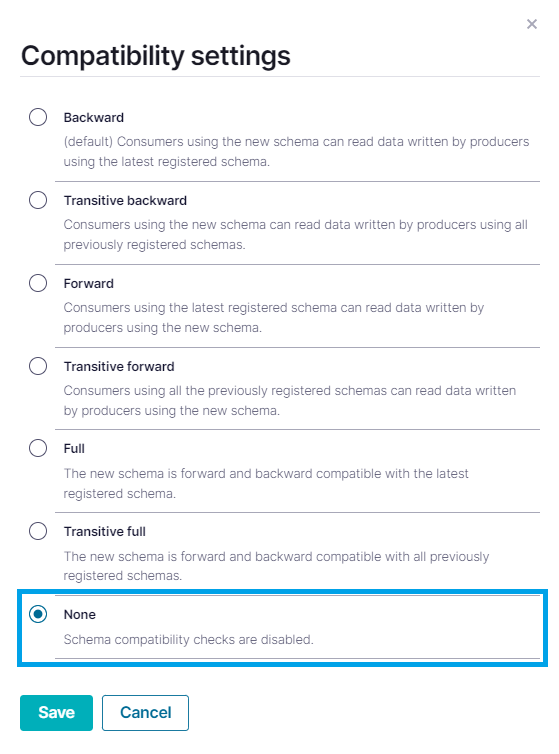
Task: Cancel the compatibility changes
Action: pyautogui.click(x=145, y=713)
